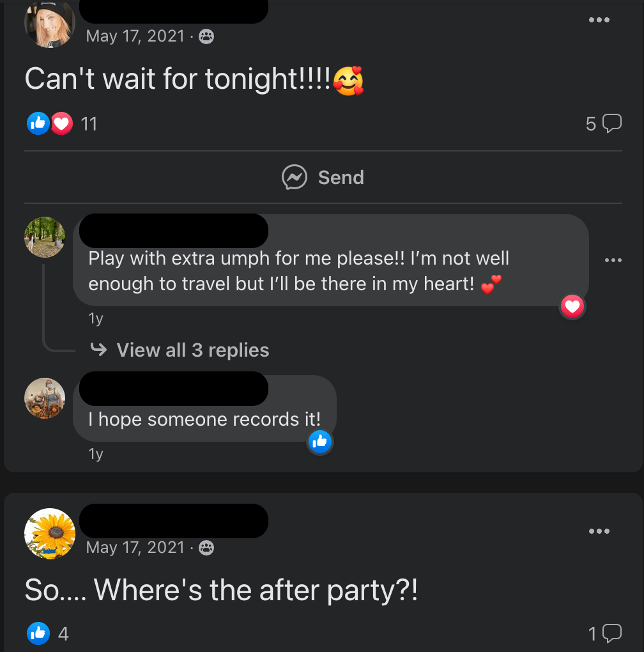This screenshot has height=652, width=644.
Task: Open three-dot menu on "Can't wait for tonight" post
Action: coord(599,20)
